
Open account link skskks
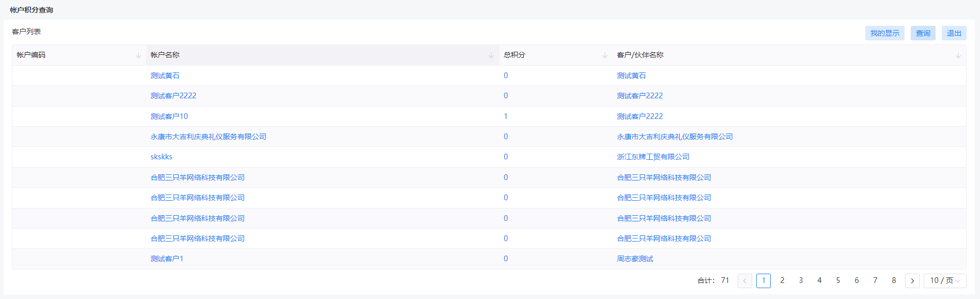pos(161,157)
